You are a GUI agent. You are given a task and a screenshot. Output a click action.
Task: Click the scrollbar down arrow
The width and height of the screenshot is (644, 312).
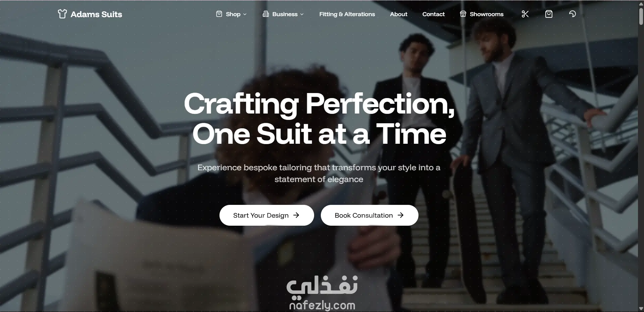point(641,309)
